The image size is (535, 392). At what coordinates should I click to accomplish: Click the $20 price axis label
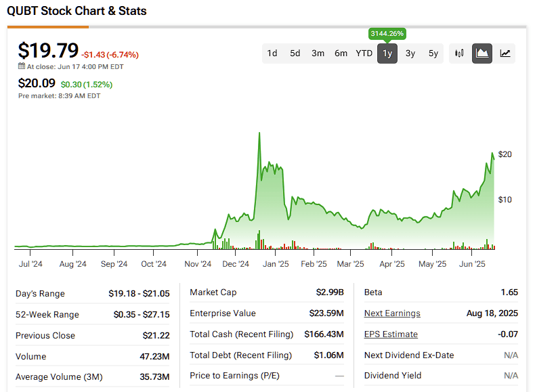pyautogui.click(x=505, y=154)
